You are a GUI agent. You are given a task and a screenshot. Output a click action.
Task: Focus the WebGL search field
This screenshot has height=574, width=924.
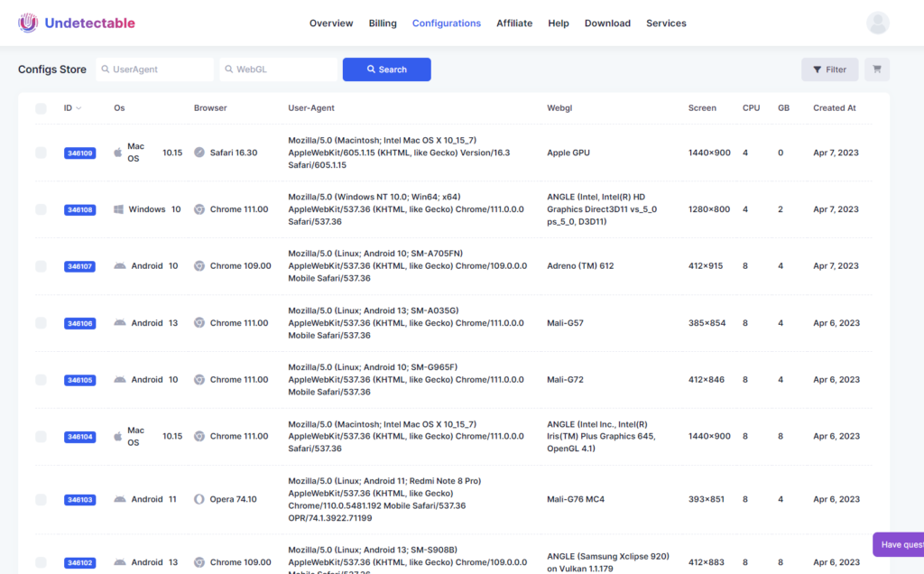278,69
